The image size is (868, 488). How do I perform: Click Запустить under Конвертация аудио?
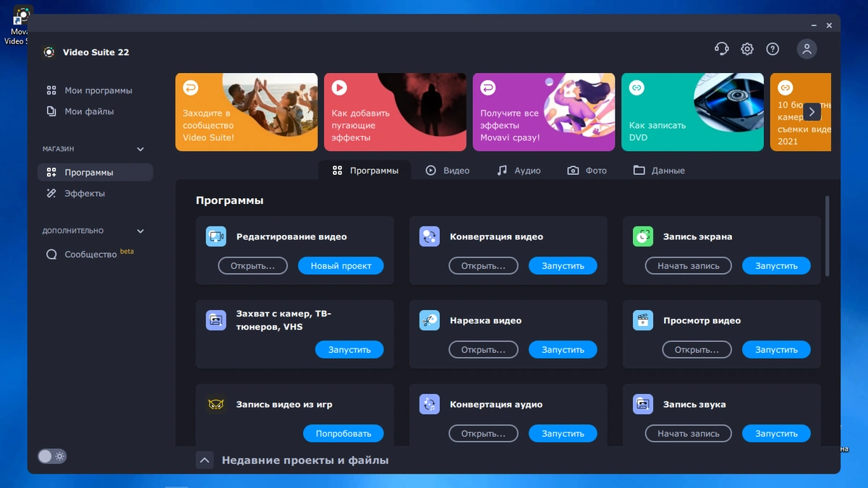(563, 433)
